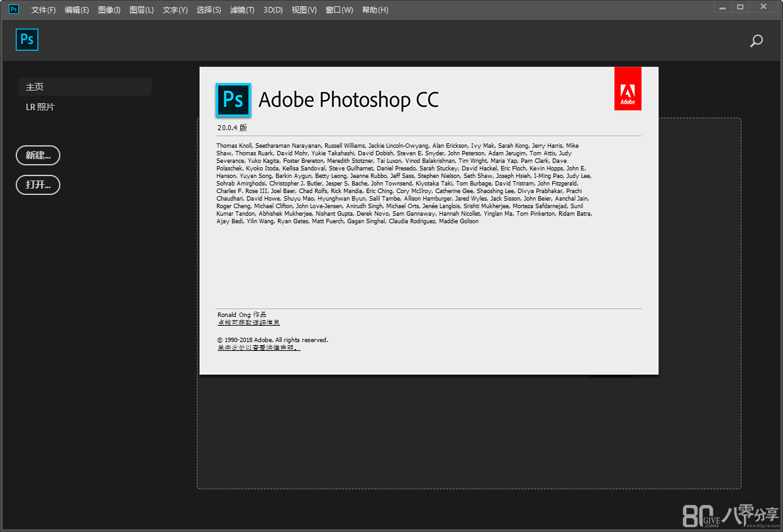Click the 打开... button

(x=38, y=185)
